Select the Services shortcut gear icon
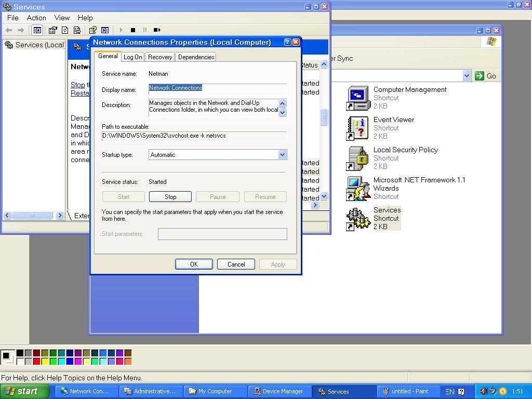 [x=357, y=219]
